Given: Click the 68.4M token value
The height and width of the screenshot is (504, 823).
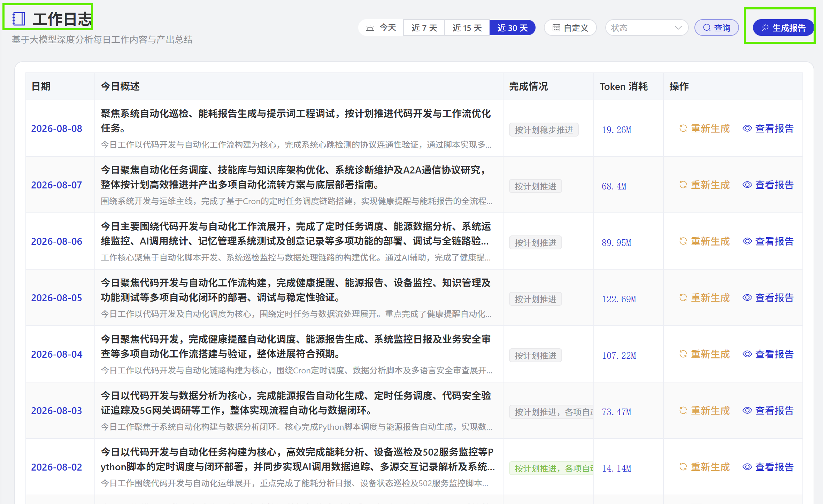Looking at the screenshot, I should [x=614, y=186].
